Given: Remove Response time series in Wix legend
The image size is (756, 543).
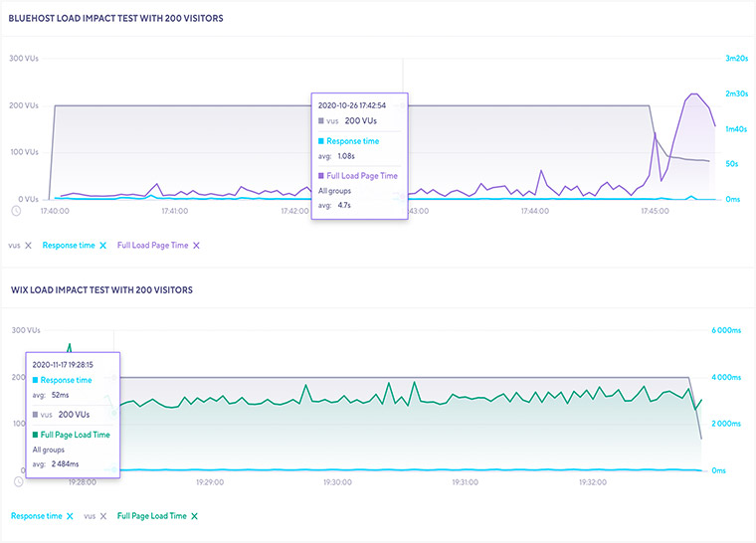Looking at the screenshot, I should [x=70, y=516].
